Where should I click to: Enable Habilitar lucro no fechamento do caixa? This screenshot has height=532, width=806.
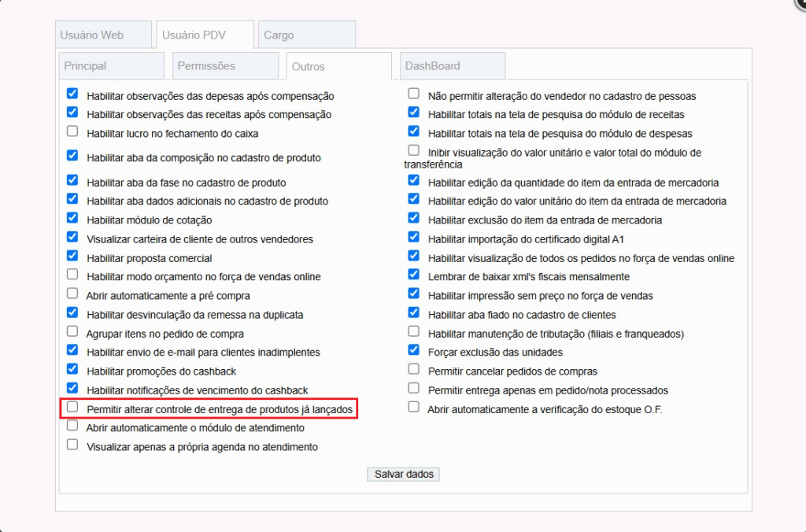72,131
